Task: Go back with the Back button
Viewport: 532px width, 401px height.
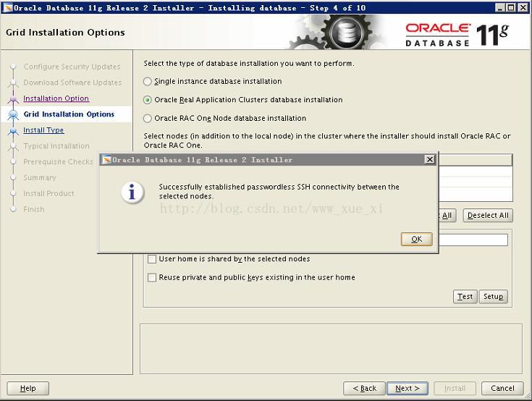Action: click(x=364, y=388)
